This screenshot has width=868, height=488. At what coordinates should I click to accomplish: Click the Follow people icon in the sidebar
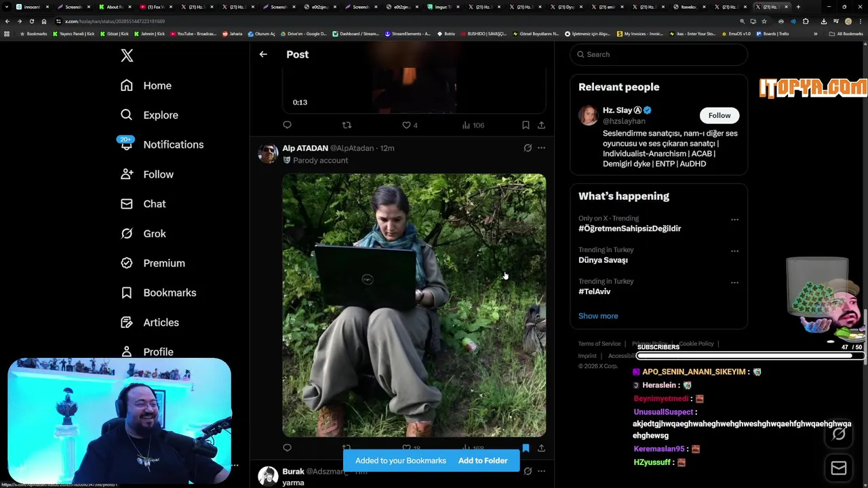(x=127, y=174)
